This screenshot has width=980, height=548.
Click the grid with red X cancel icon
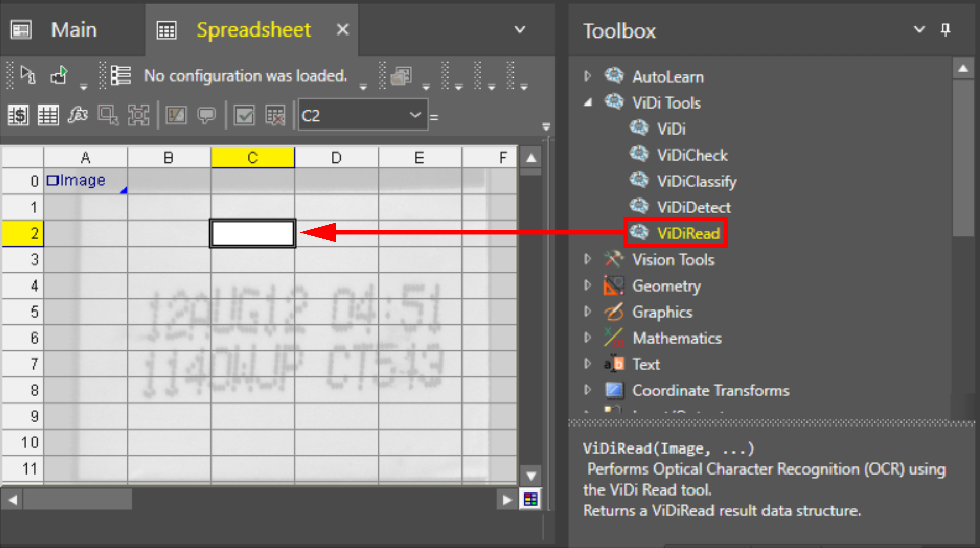click(x=275, y=115)
